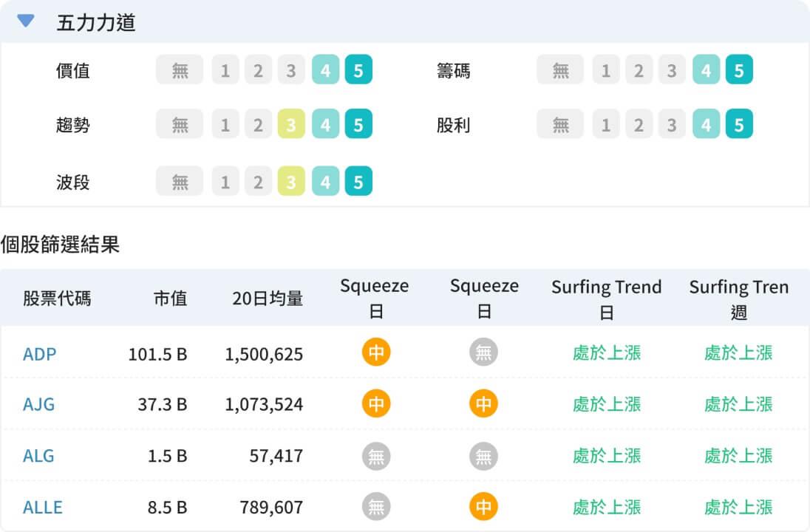Click ADP's grey 無 Squeeze badge
The width and height of the screenshot is (810, 532).
tap(483, 353)
